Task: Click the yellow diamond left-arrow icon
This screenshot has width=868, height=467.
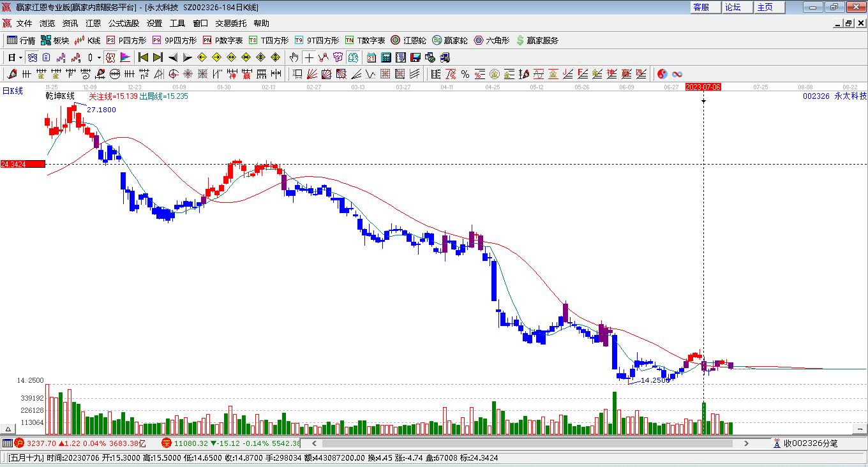Action: point(202,57)
